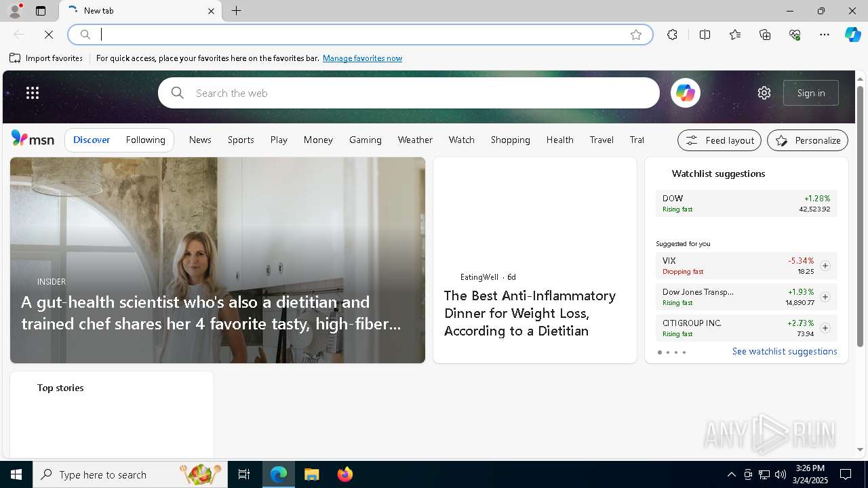Launch Firefox from taskbar
This screenshot has height=488, width=868.
coord(345,474)
